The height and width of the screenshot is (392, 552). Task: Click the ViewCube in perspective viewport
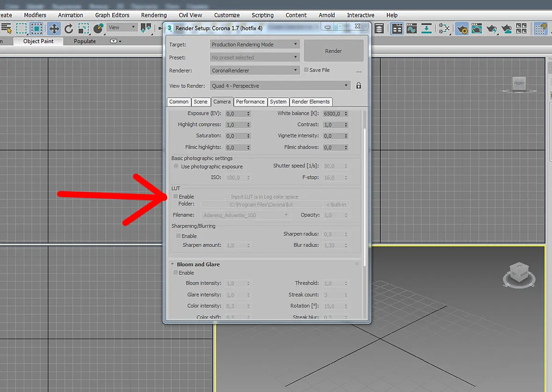click(x=519, y=273)
